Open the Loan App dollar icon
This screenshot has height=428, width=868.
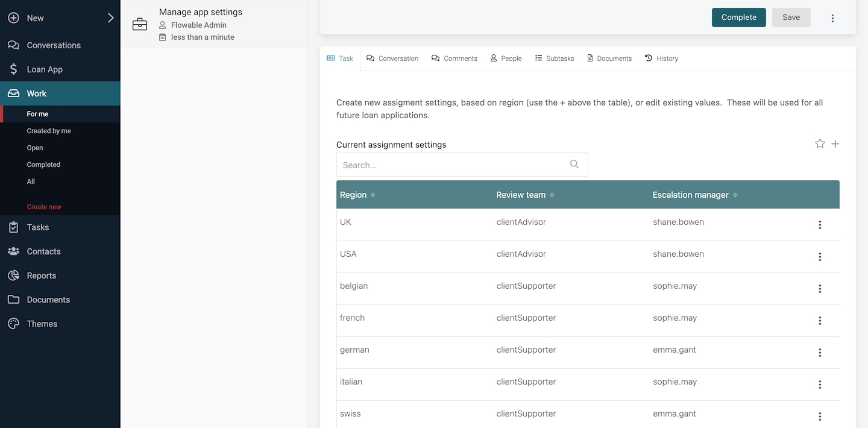pos(13,69)
